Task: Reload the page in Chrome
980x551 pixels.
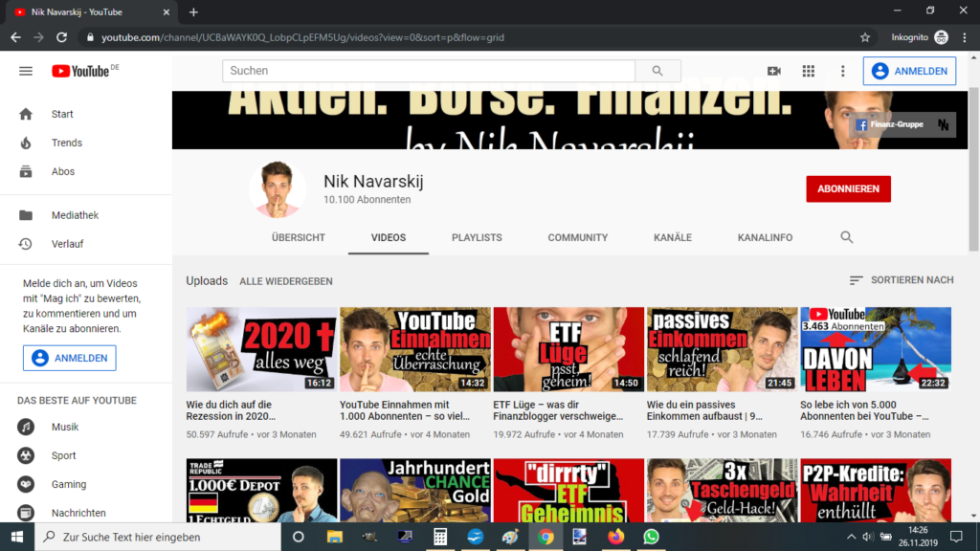Action: click(x=61, y=37)
